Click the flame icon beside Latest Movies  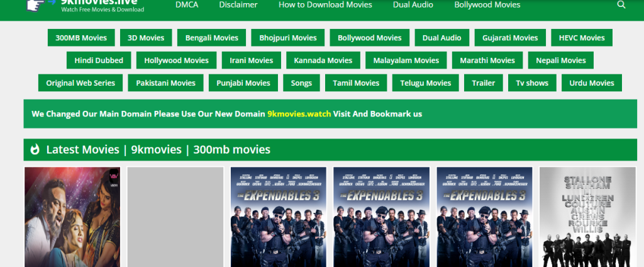(x=35, y=149)
